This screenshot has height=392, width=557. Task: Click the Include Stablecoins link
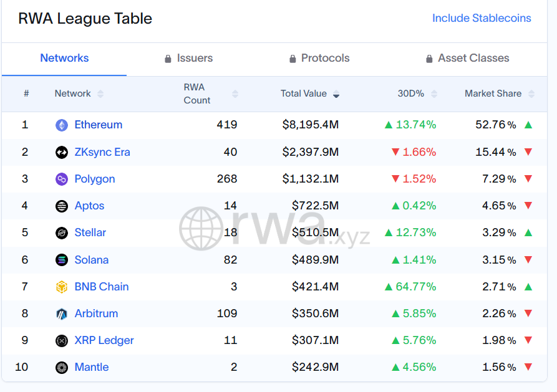(482, 18)
